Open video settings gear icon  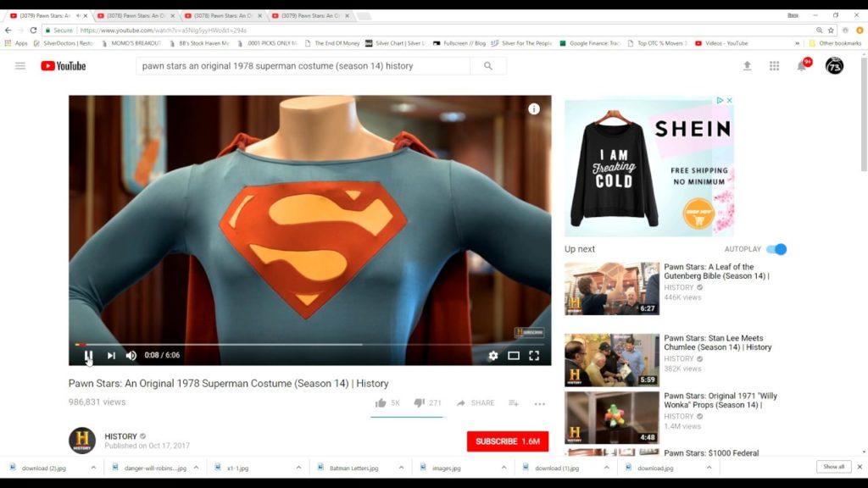click(x=493, y=356)
